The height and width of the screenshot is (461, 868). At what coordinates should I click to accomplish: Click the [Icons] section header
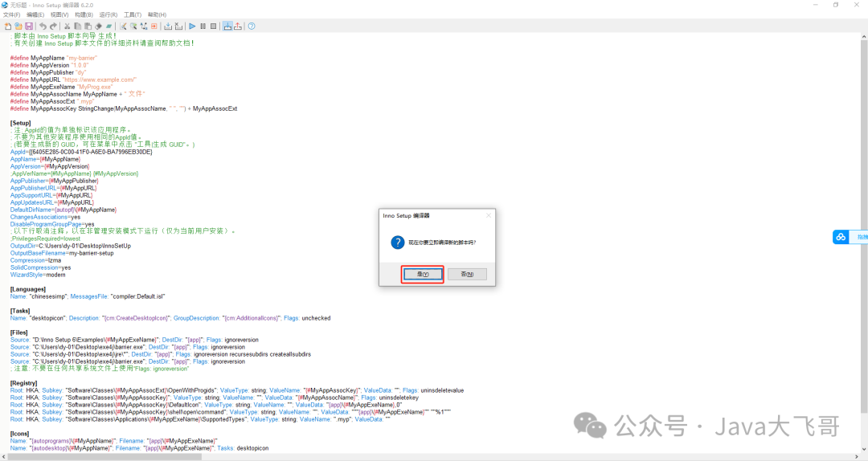19,434
